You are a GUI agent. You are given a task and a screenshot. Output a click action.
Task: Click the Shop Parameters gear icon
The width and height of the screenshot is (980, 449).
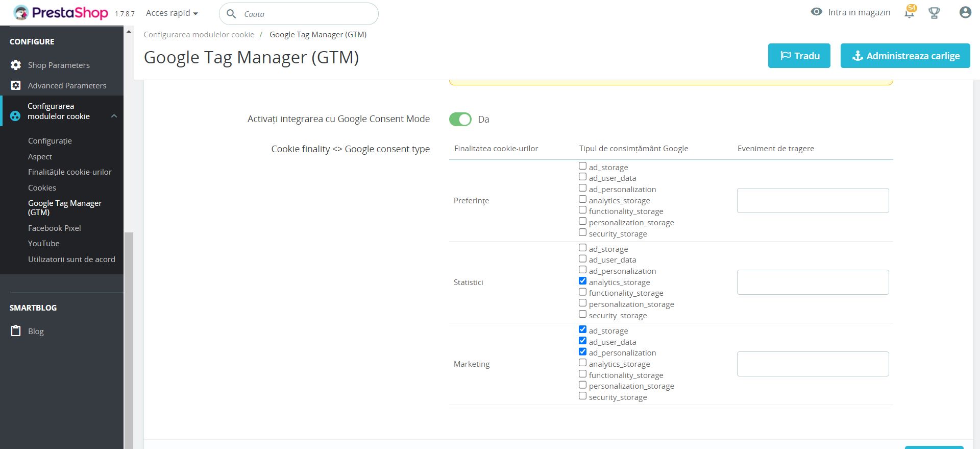point(16,65)
